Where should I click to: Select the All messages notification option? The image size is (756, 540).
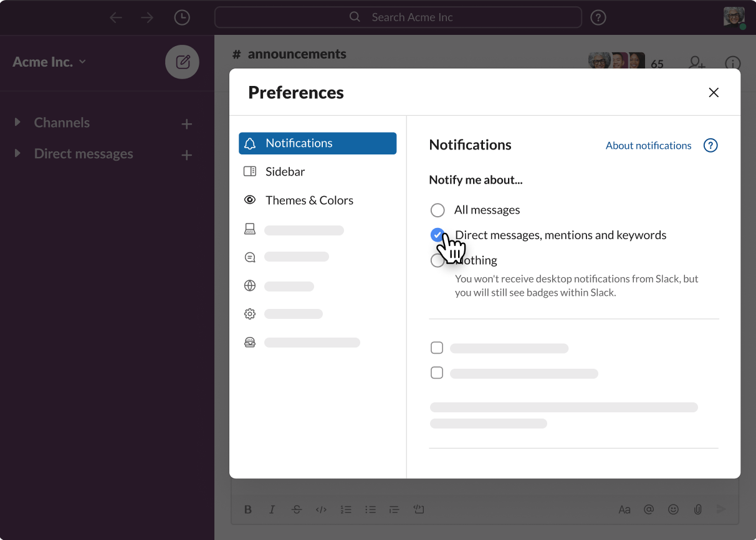[438, 210]
